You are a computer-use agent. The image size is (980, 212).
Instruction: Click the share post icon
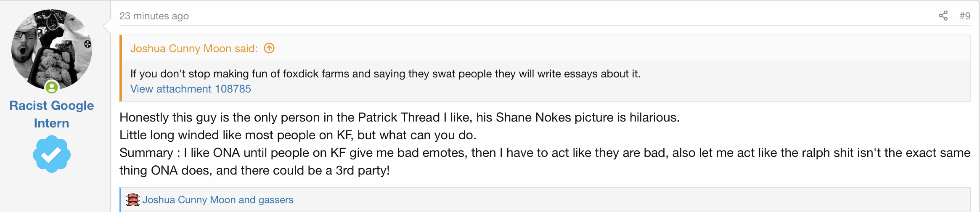tap(943, 16)
